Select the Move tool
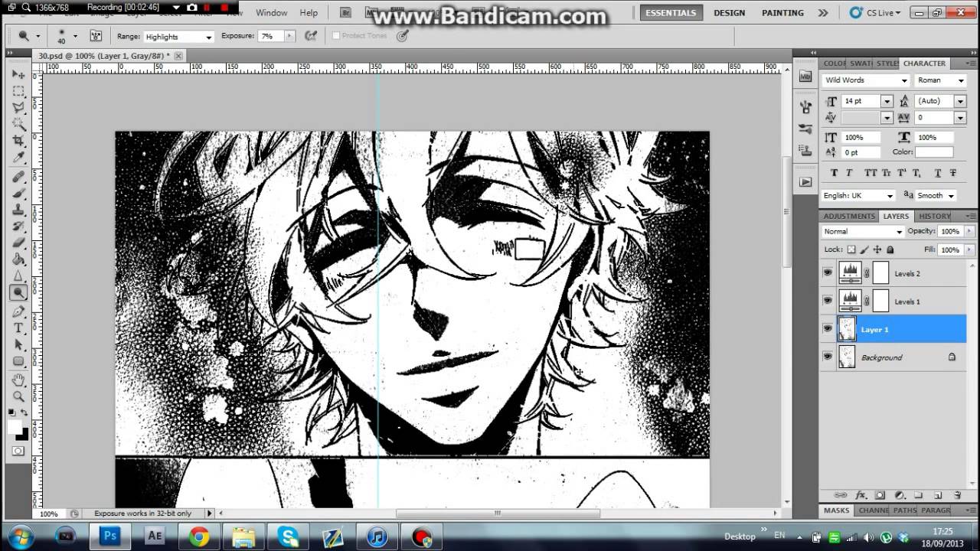The width and height of the screenshot is (980, 551). 18,74
